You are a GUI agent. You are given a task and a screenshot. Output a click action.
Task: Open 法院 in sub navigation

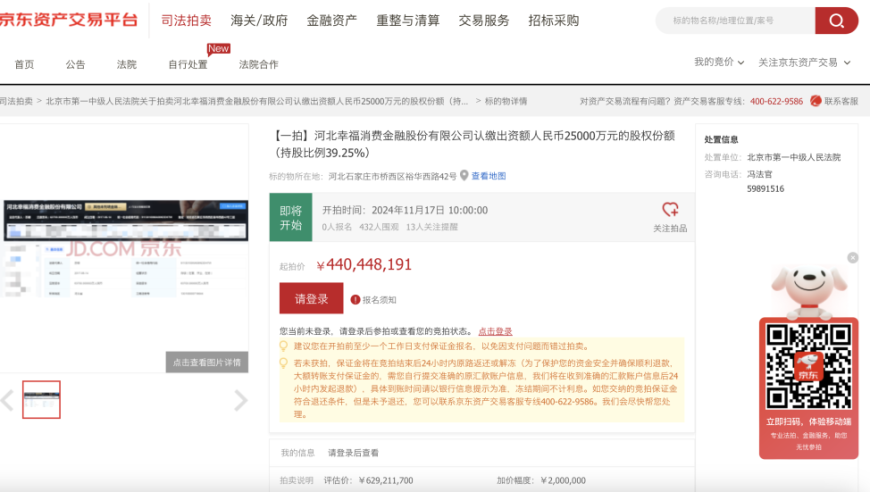pyautogui.click(x=127, y=64)
